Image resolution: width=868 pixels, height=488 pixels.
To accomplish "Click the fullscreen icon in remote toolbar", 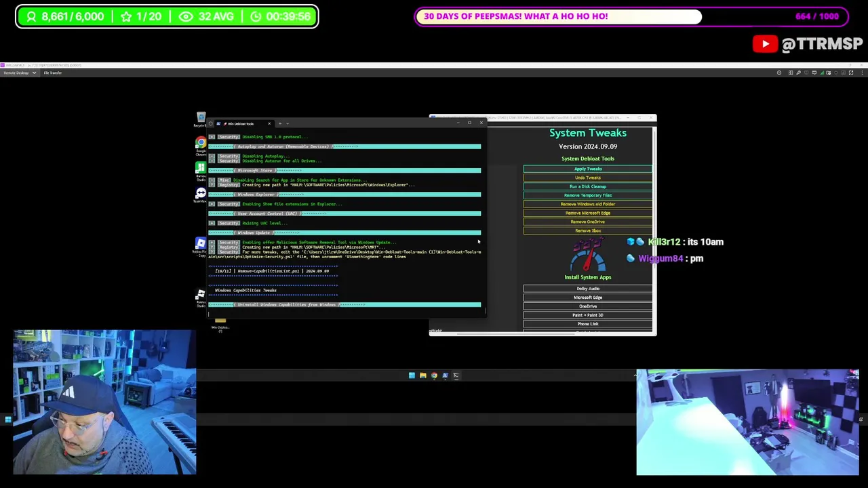I will point(852,73).
